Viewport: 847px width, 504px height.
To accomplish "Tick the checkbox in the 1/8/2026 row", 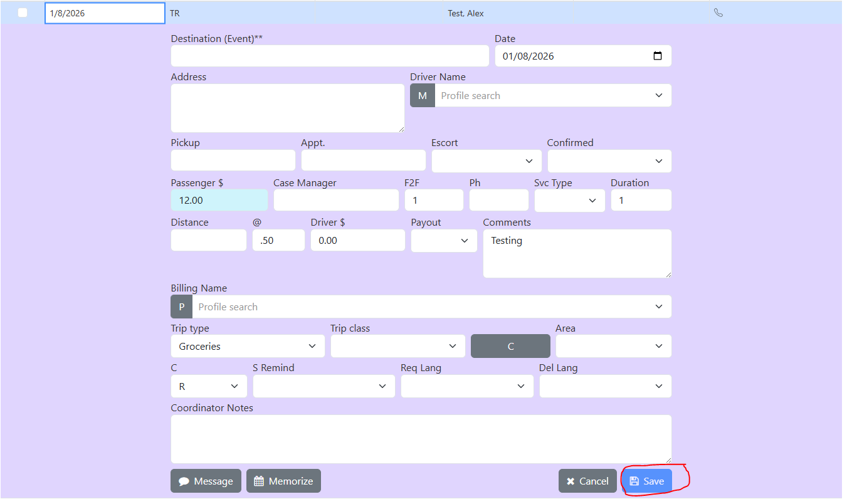I will coord(23,13).
